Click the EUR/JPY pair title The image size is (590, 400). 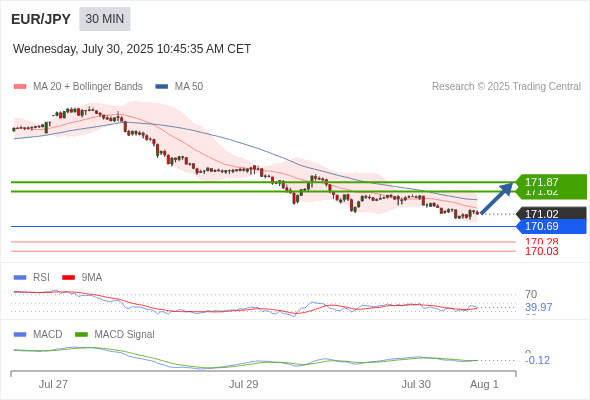pos(41,19)
